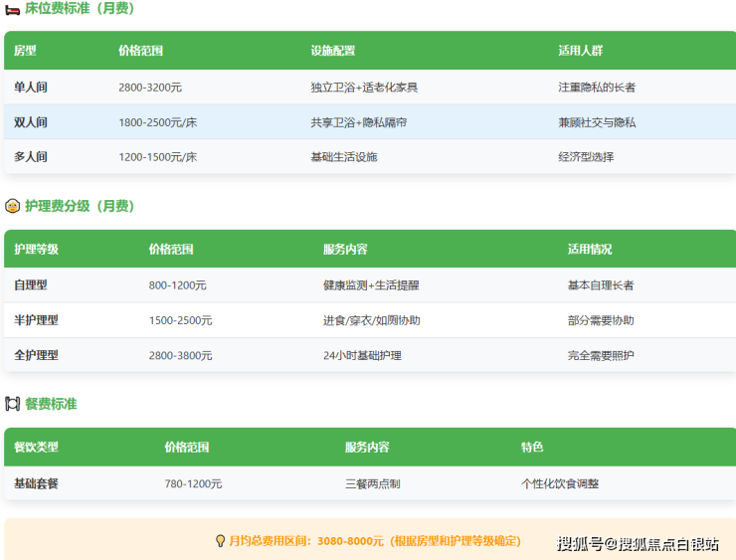Viewport: 736px width, 560px height.
Task: Select the 半护理型 row label
Action: point(36,320)
